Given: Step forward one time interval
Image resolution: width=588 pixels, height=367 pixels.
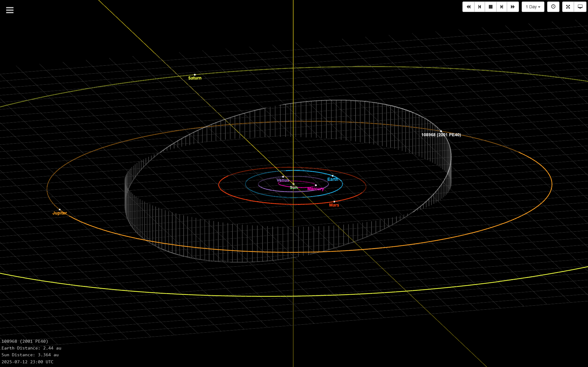Looking at the screenshot, I should [501, 7].
